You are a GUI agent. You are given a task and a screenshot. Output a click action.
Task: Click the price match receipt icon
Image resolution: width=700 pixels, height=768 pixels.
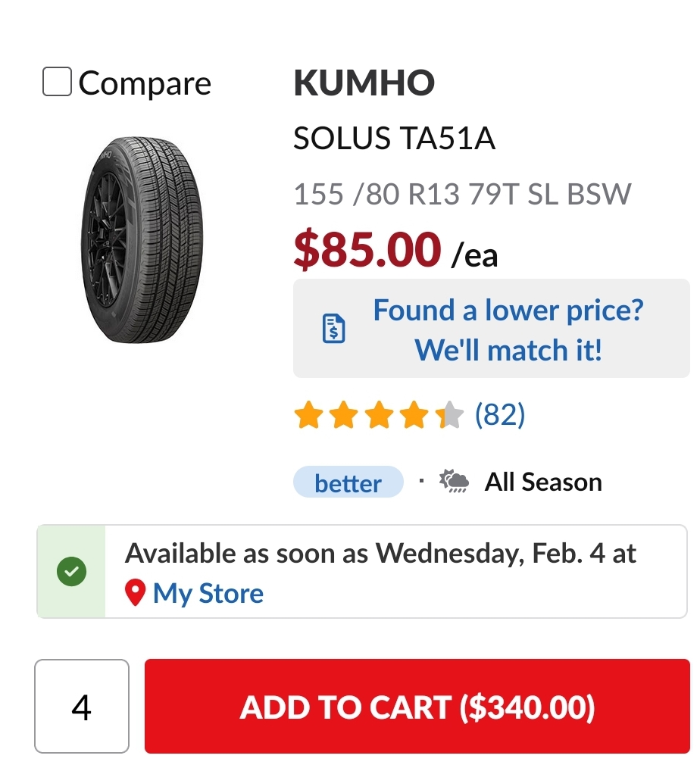333,329
